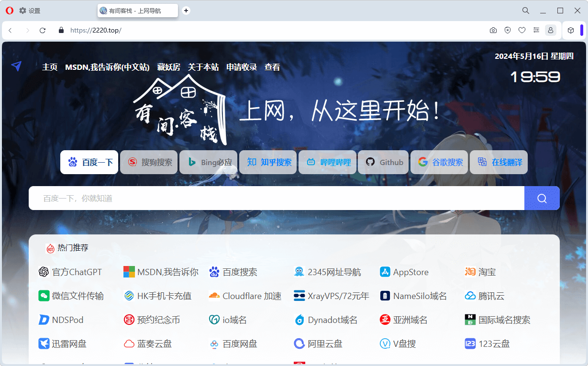Open the 设置 settings tab
Screen dimensions: 588x366
tap(30, 11)
